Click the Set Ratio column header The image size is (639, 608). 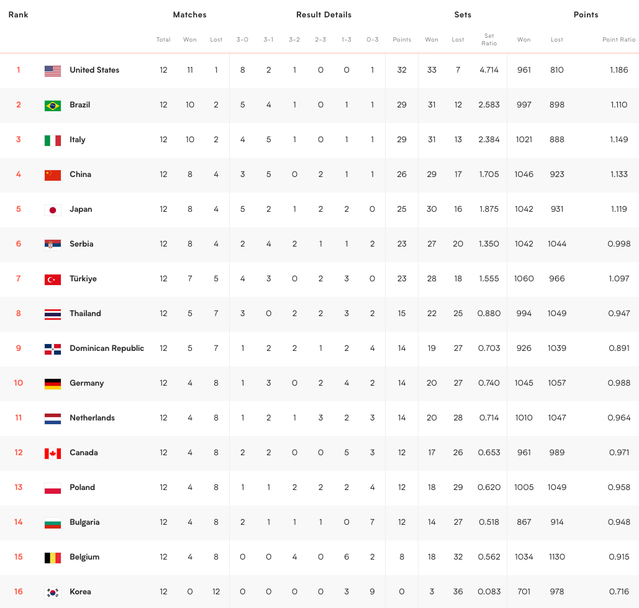[x=489, y=40]
